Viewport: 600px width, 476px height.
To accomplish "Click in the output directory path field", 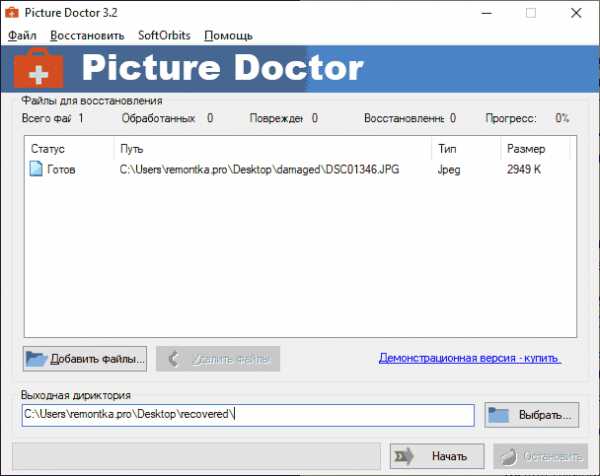I will (x=248, y=415).
